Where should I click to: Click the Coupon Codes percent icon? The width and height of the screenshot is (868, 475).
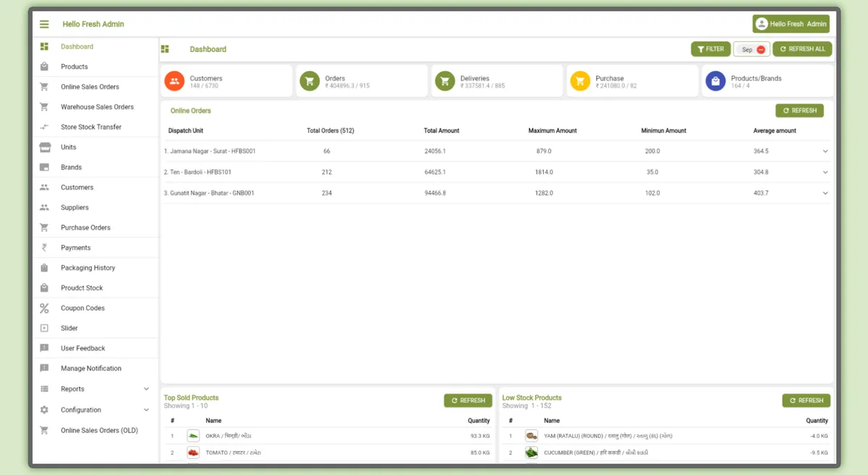coord(44,308)
